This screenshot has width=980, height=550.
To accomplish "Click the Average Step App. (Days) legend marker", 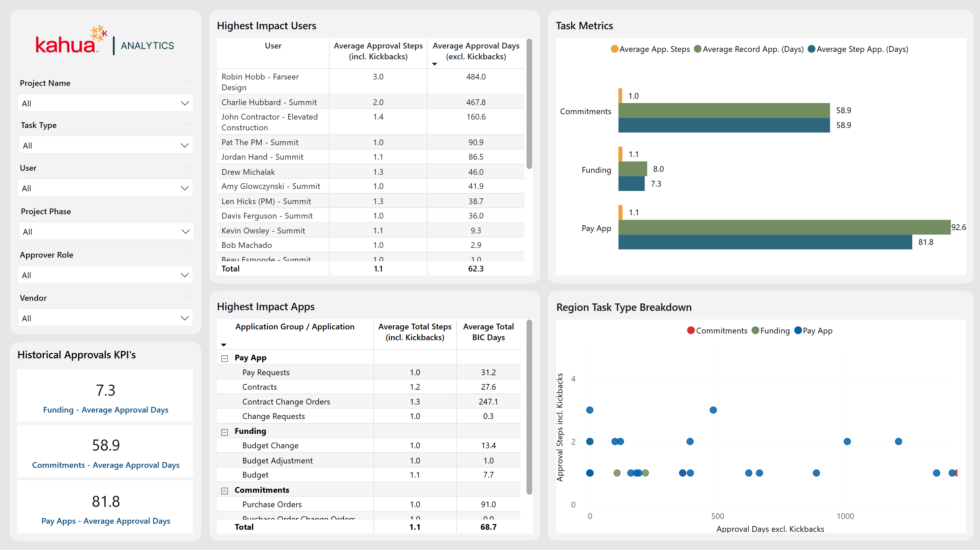I will pos(812,49).
